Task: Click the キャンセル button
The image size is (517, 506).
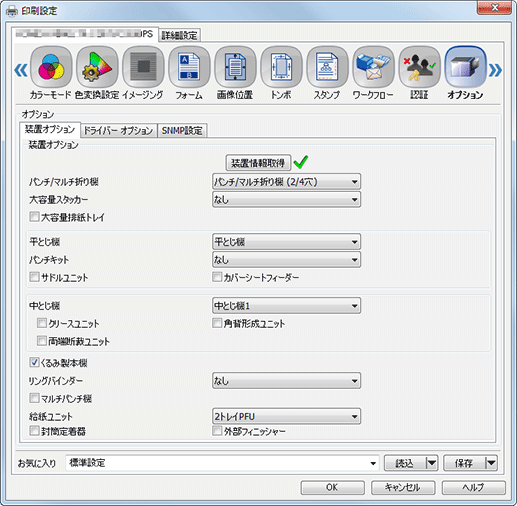Action: pyautogui.click(x=403, y=488)
